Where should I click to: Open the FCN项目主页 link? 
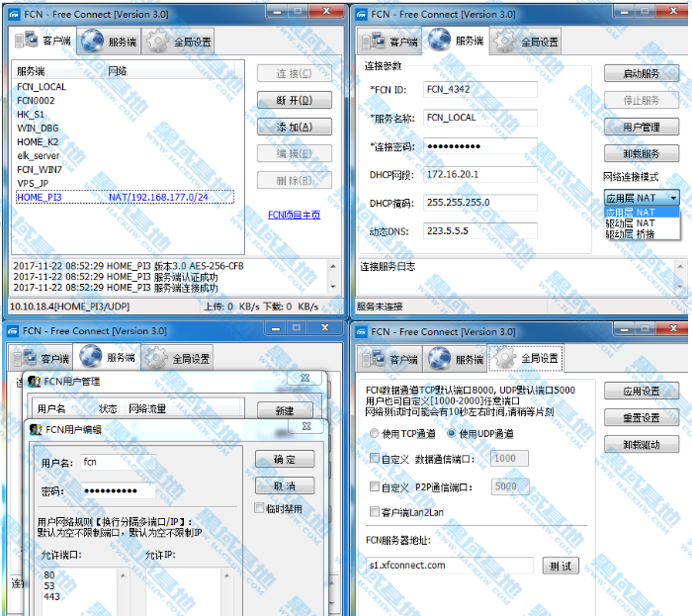point(294,215)
